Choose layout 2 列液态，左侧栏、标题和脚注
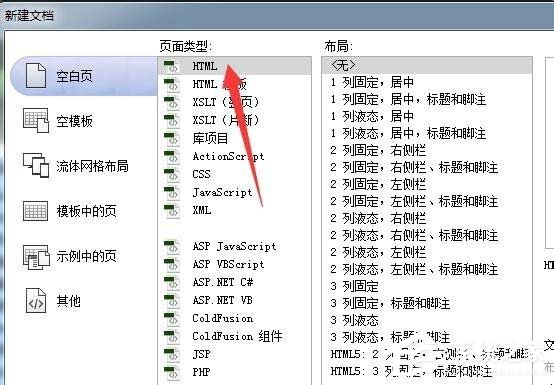Screen dimensions: 554x385 [414, 269]
